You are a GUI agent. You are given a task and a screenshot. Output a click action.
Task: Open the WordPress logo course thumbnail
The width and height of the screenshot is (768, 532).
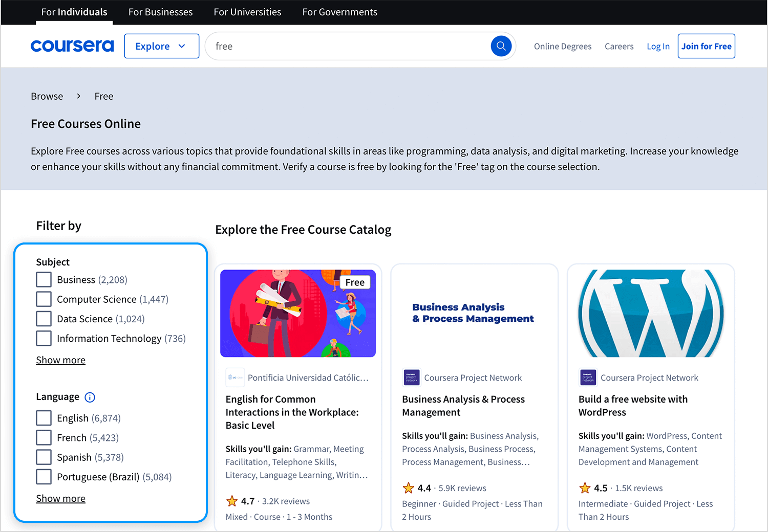click(651, 314)
